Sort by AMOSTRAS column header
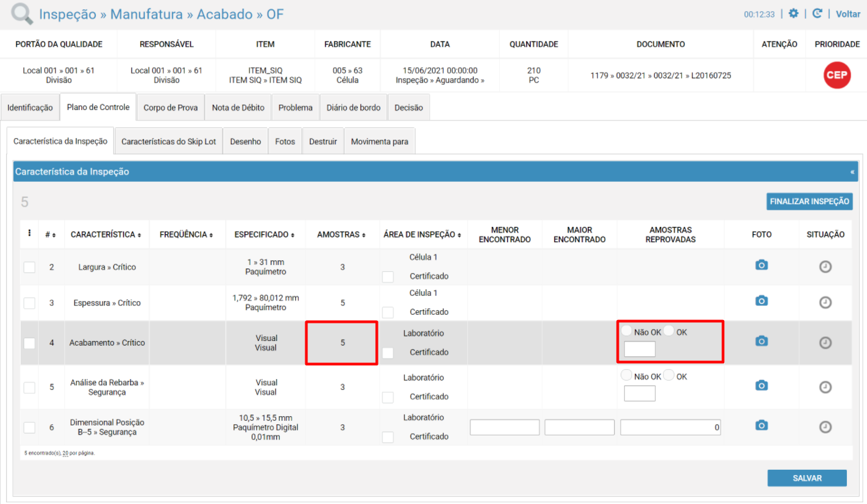This screenshot has width=867, height=504. click(342, 235)
